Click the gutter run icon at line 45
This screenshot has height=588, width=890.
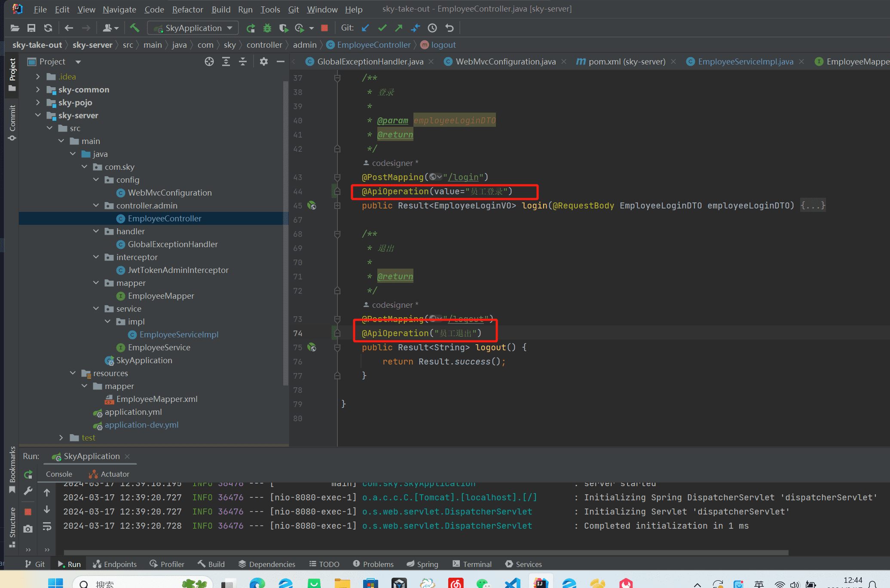[312, 206]
